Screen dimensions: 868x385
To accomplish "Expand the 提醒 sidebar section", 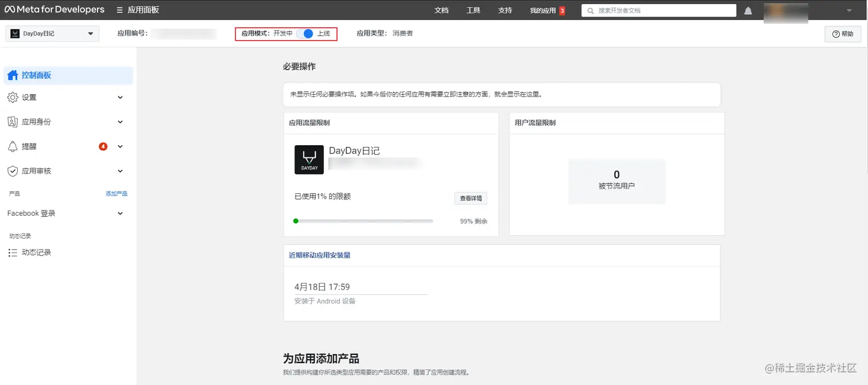I will click(x=120, y=146).
